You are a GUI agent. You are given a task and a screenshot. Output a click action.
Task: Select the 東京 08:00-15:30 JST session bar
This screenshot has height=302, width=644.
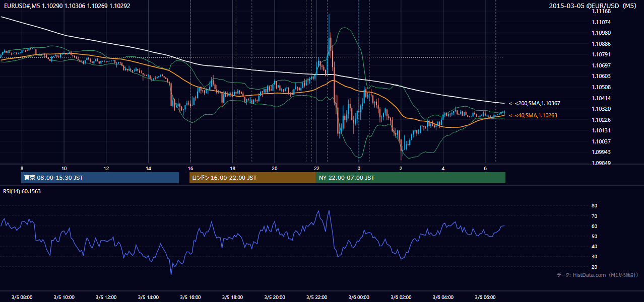[x=100, y=178]
